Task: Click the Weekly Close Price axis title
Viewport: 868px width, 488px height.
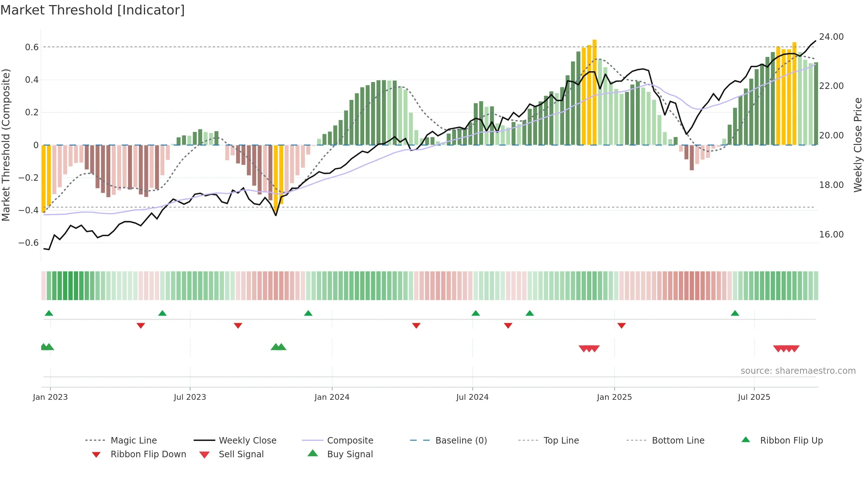Action: 858,145
